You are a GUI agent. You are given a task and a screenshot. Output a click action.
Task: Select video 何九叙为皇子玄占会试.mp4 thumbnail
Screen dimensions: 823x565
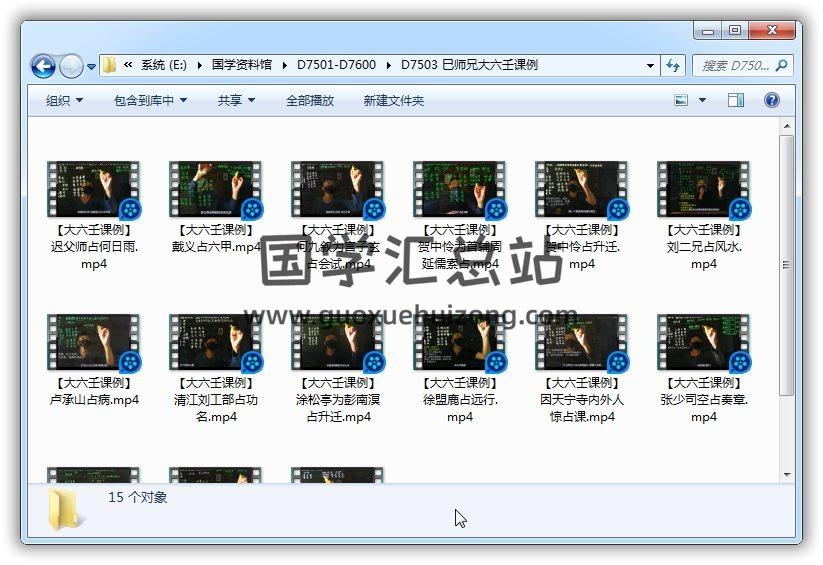pos(337,189)
